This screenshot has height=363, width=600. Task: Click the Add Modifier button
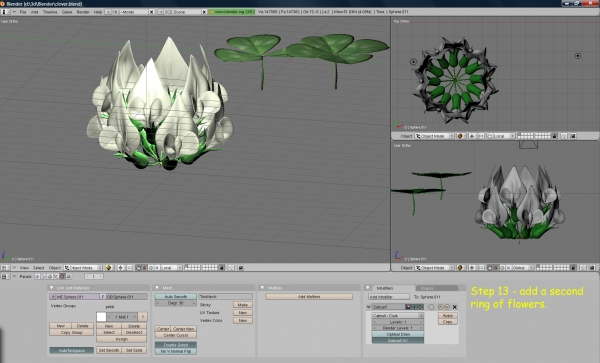click(x=389, y=297)
